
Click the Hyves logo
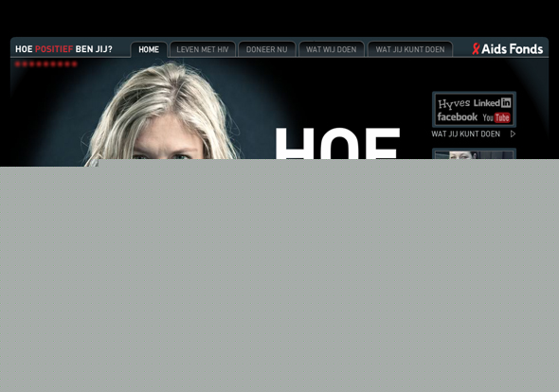coord(454,104)
